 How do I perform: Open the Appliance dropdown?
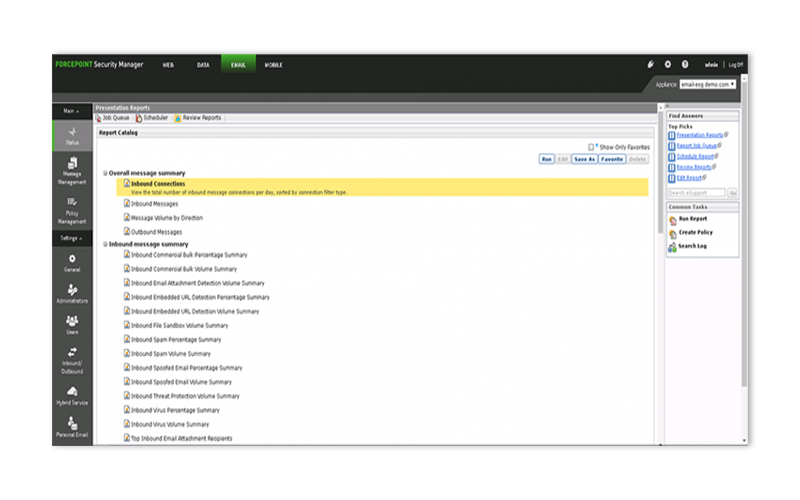tap(708, 84)
